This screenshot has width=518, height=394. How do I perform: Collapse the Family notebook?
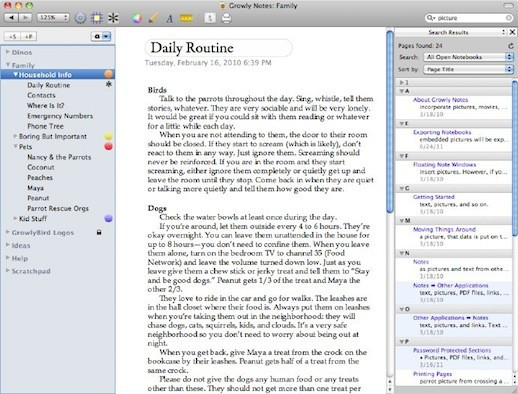[8, 64]
